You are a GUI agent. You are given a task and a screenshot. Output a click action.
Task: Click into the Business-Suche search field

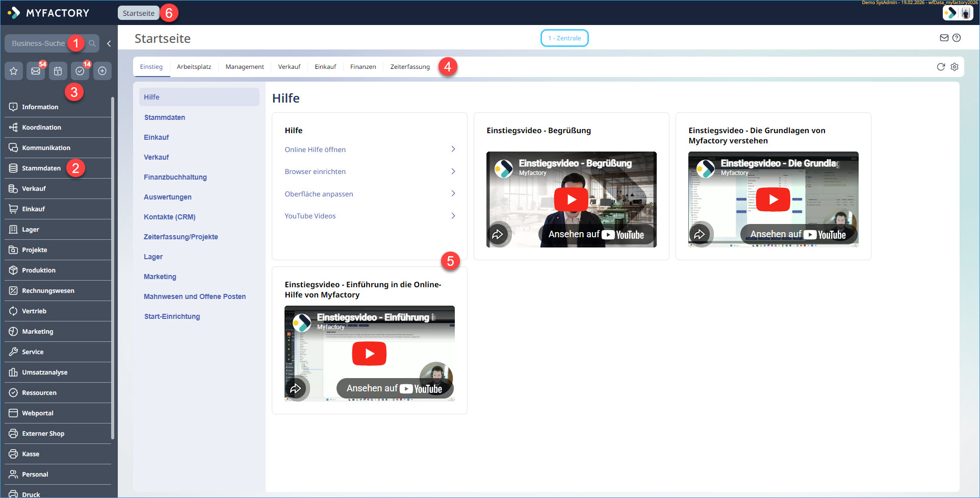tap(39, 43)
